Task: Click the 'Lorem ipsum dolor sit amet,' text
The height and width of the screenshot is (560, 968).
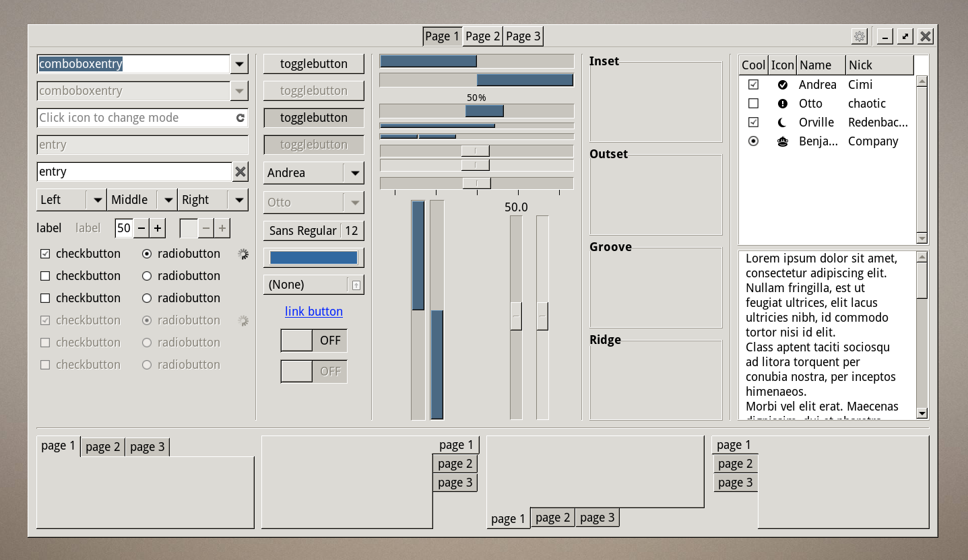Action: coord(821,259)
